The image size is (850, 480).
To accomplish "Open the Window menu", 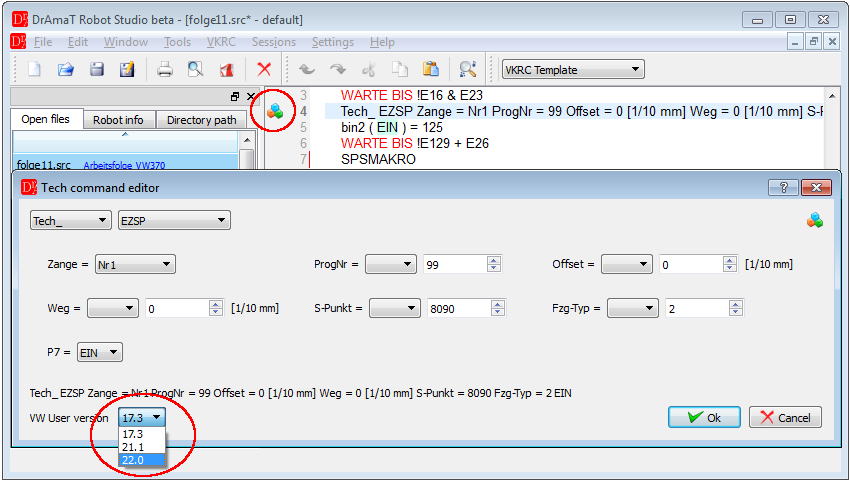I will [x=126, y=42].
